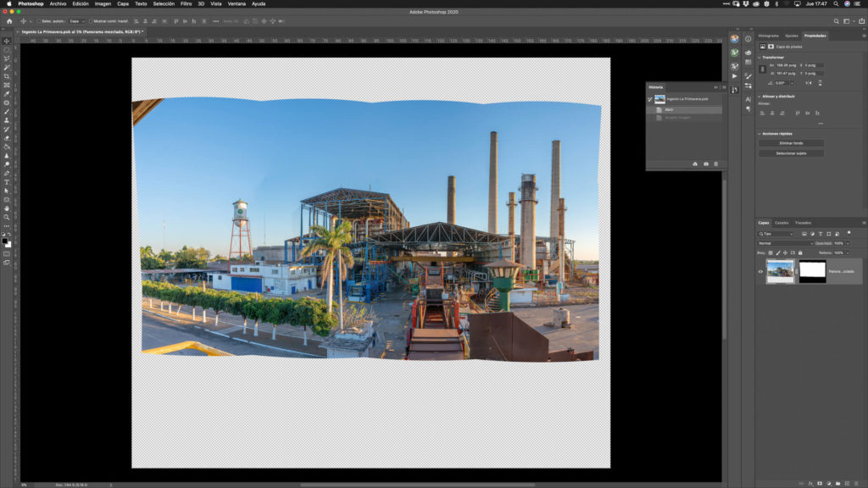The width and height of the screenshot is (868, 488).
Task: Select the Zoom tool
Action: click(7, 217)
